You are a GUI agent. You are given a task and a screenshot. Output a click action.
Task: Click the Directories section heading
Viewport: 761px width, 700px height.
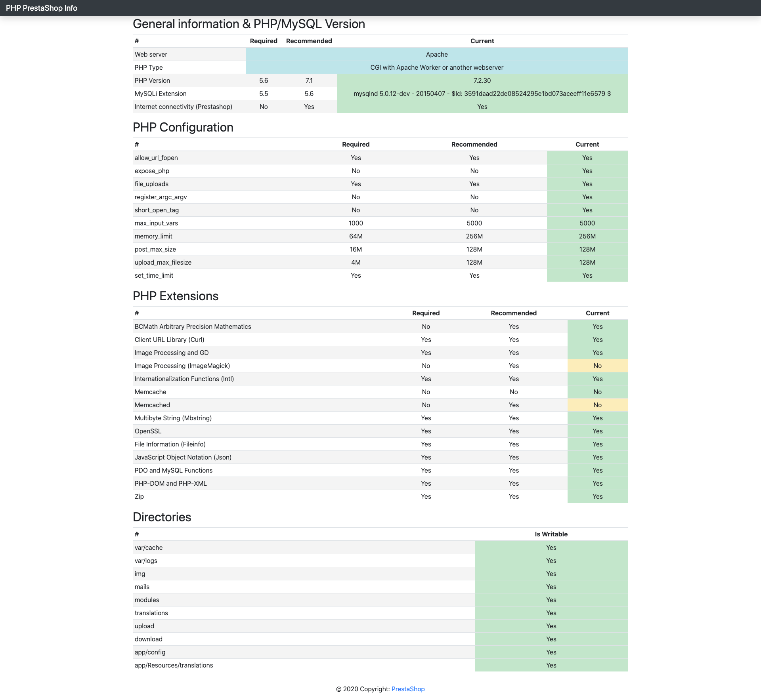[162, 517]
